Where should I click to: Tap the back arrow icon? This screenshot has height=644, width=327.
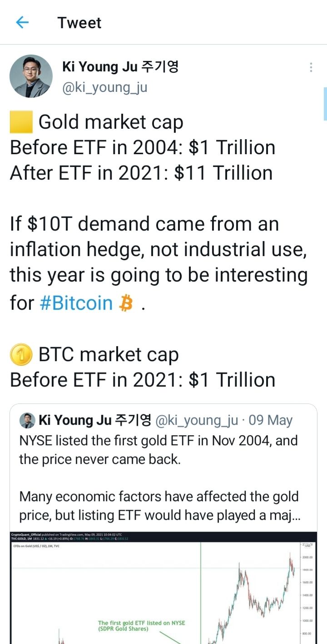(22, 22)
